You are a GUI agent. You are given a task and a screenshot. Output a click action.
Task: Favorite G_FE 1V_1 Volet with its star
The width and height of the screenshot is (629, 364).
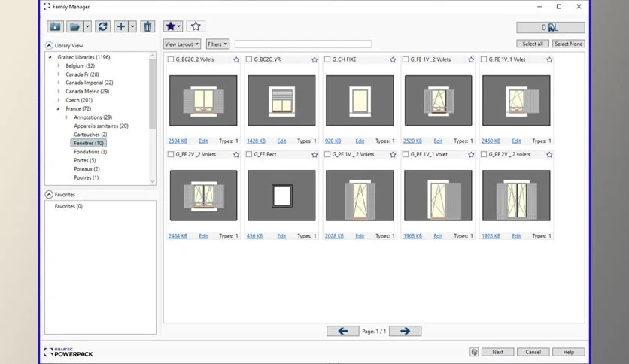coord(549,59)
